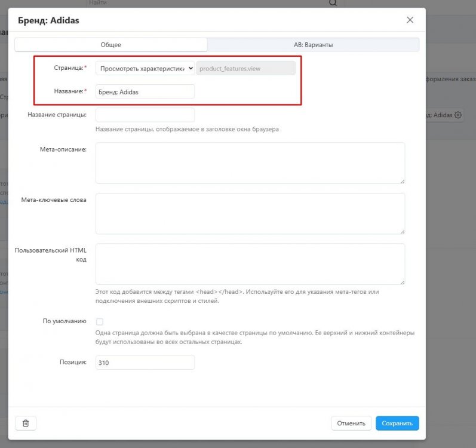Click inside the Мета-описание text area
476x448 pixels.
(x=250, y=162)
